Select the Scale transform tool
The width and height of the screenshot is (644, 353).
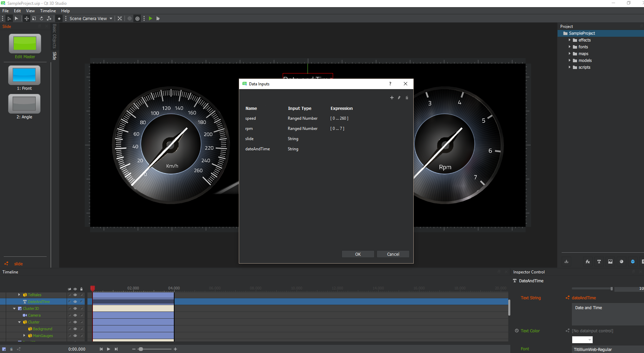pyautogui.click(x=34, y=19)
